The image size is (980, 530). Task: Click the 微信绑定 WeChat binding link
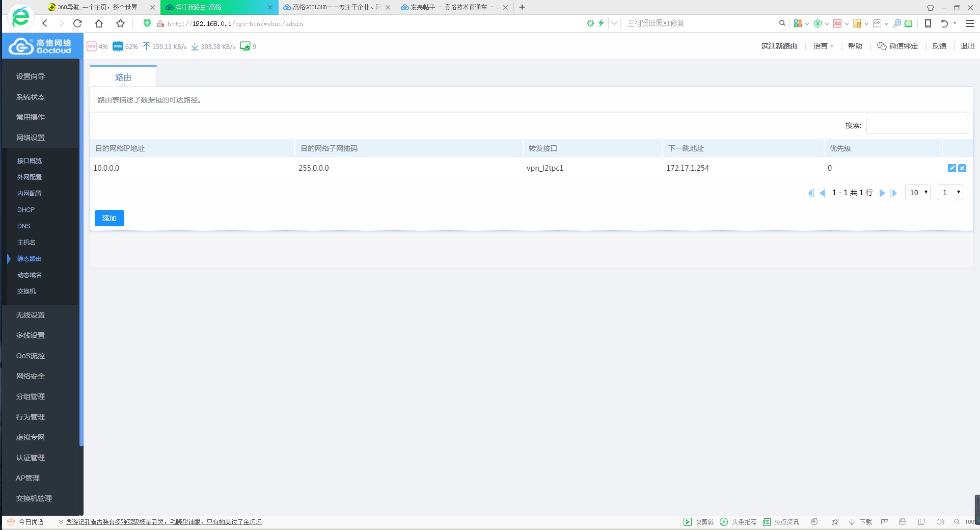[897, 46]
